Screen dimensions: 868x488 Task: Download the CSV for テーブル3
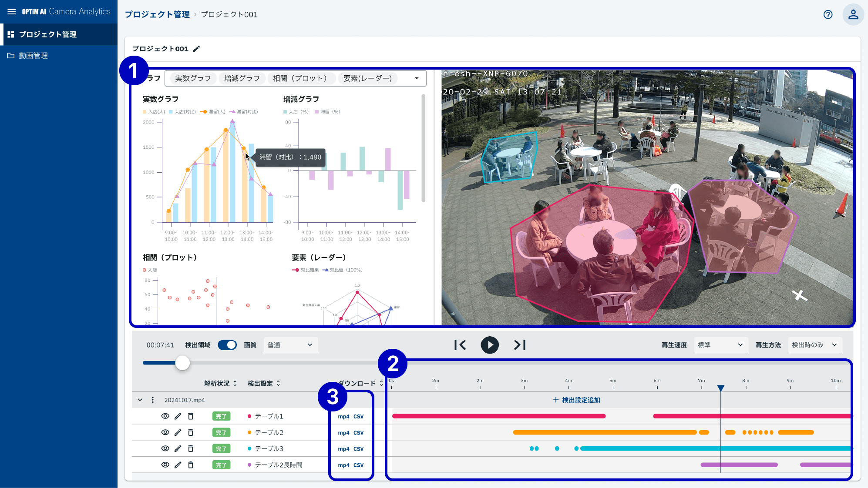pos(358,448)
